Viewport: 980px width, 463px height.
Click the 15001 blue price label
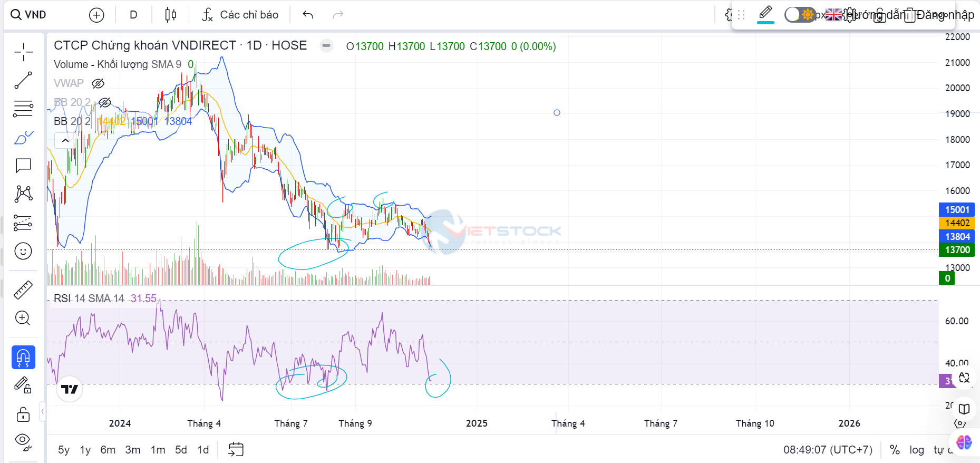(x=957, y=210)
